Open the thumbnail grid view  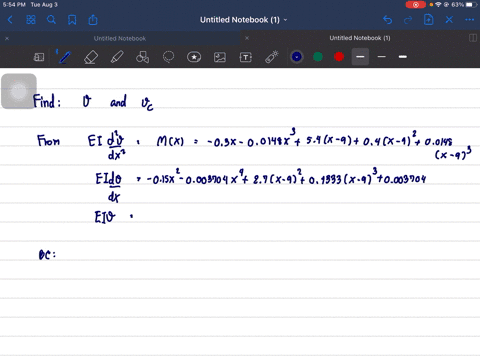[x=31, y=20]
